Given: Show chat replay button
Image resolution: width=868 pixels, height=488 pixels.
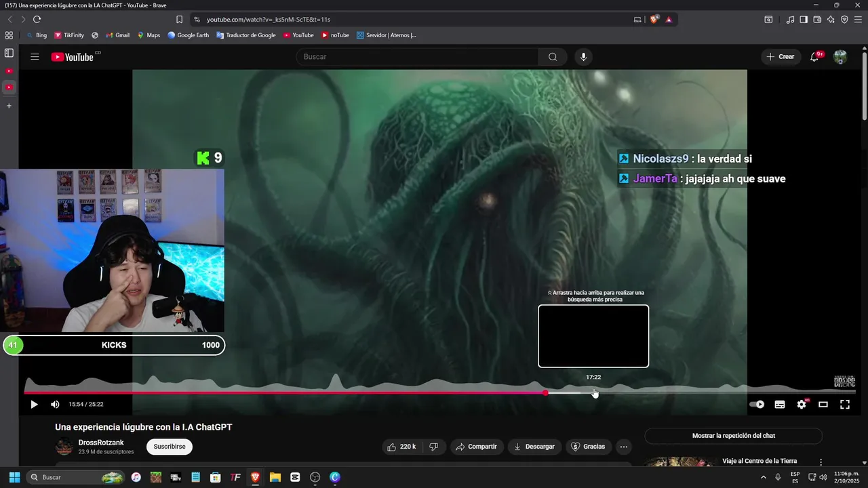Looking at the screenshot, I should tap(733, 436).
